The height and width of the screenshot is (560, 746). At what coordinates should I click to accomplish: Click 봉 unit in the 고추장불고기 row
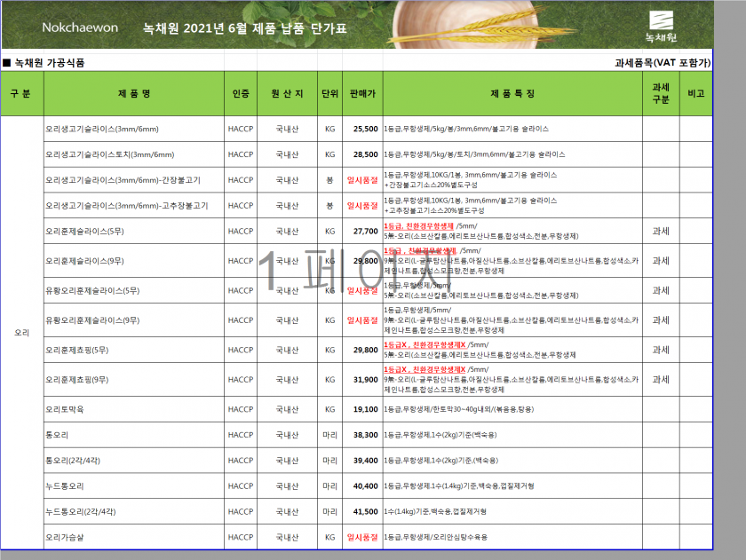tap(329, 206)
